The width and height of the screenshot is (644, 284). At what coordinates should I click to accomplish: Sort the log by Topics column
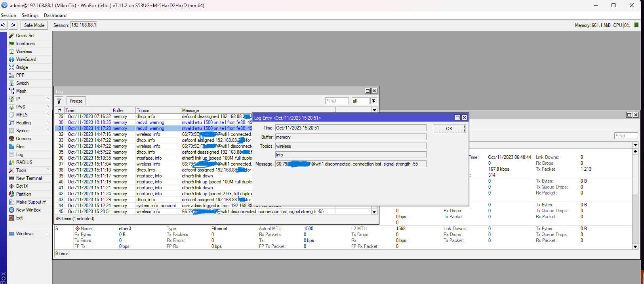(x=158, y=111)
